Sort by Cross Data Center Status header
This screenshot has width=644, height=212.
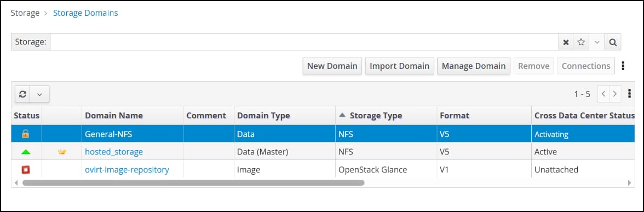[584, 116]
